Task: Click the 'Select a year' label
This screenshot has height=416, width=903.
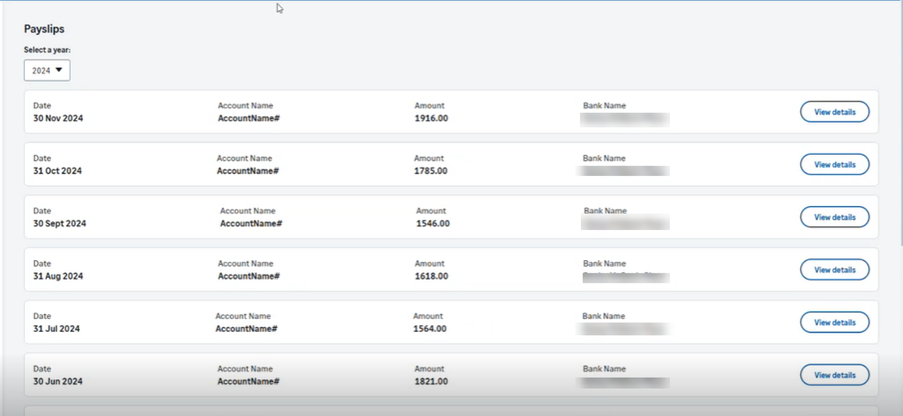Action: click(47, 50)
